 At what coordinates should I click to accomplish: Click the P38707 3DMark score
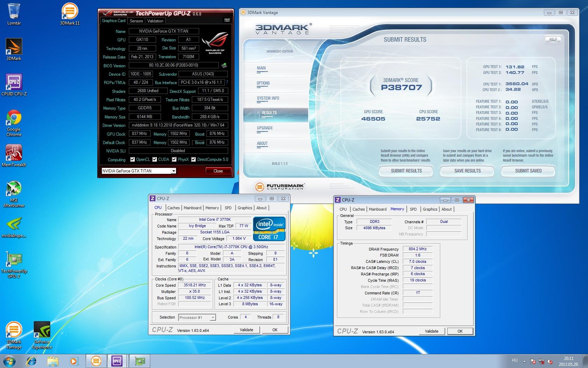[x=401, y=88]
